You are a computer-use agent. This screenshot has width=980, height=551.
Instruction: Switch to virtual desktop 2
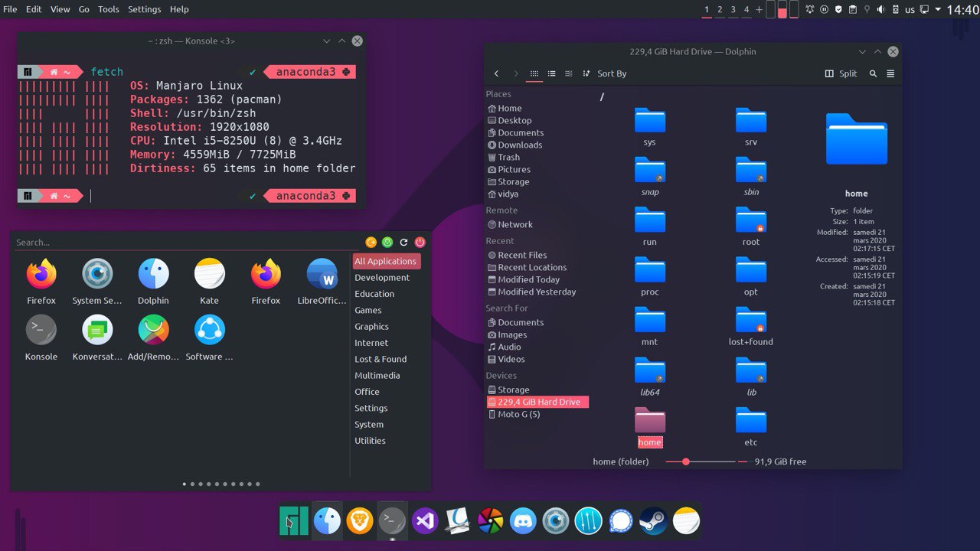coord(720,9)
